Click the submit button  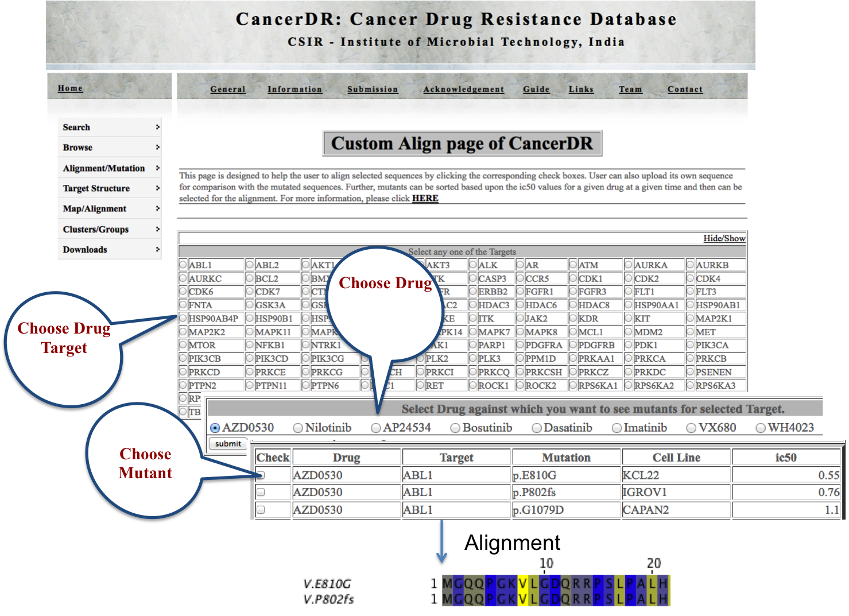228,444
